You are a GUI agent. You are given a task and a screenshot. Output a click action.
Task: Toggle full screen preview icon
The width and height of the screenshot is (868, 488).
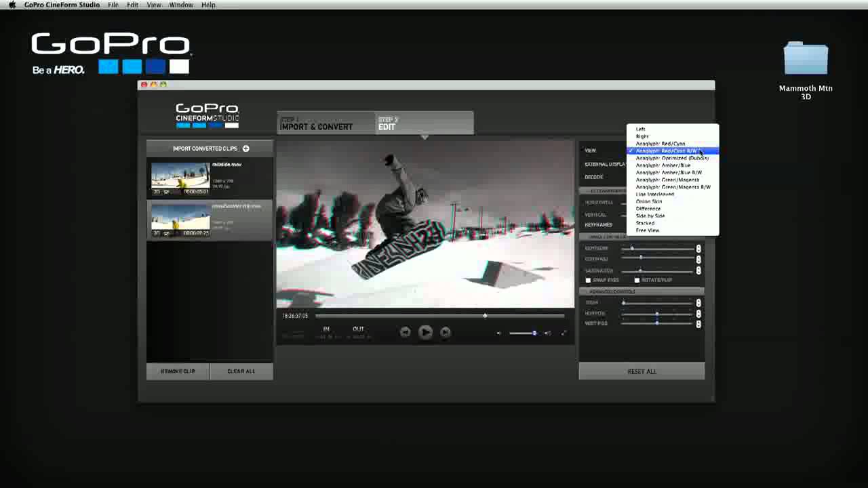[564, 333]
